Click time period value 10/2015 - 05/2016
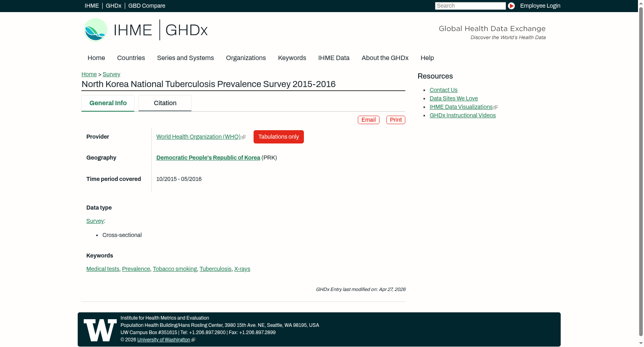This screenshot has height=347, width=644. pos(179,179)
